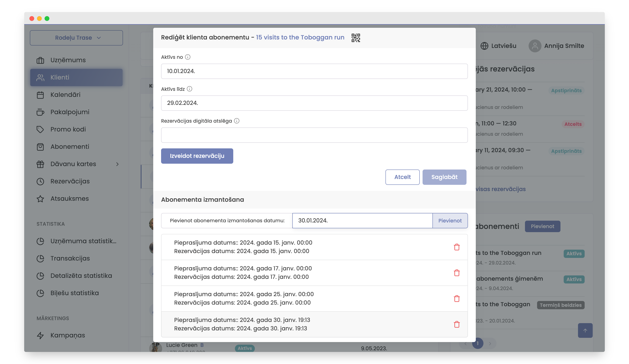Delete the 30. janv. 19:13 usage entry

[x=456, y=324]
